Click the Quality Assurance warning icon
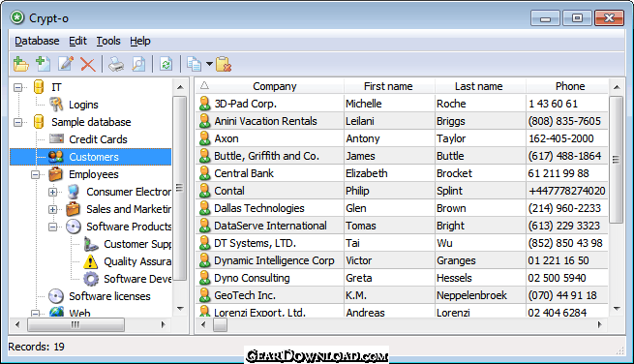634x364 pixels. [91, 261]
